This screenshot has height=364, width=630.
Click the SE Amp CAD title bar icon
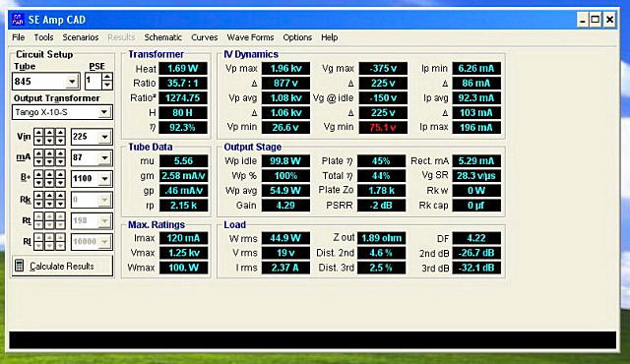tap(18, 20)
